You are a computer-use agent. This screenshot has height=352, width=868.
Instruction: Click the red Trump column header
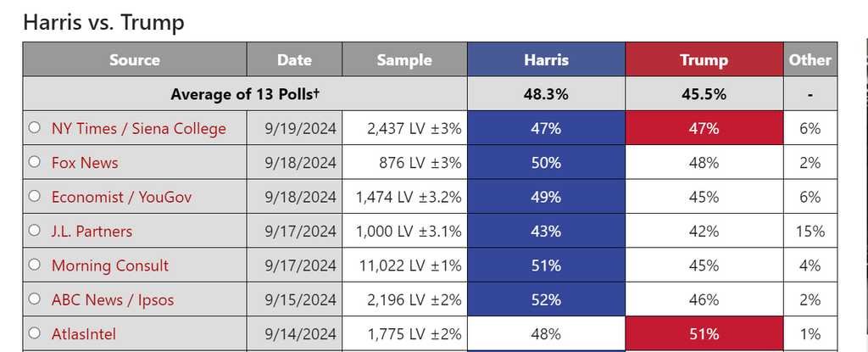coord(704,59)
